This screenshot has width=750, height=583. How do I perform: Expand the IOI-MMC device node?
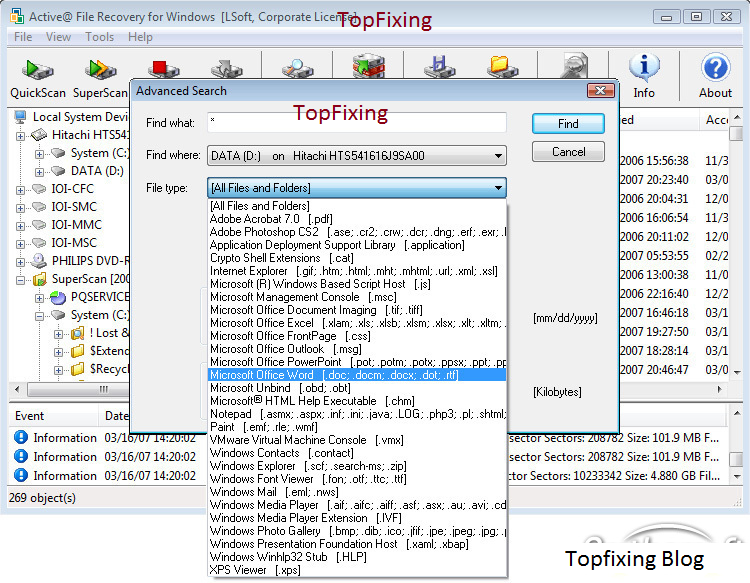coord(20,226)
